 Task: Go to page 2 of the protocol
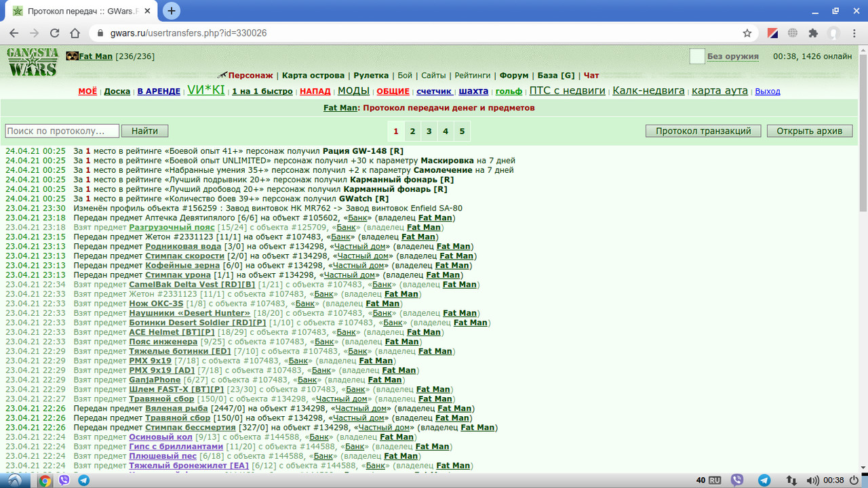coord(412,131)
